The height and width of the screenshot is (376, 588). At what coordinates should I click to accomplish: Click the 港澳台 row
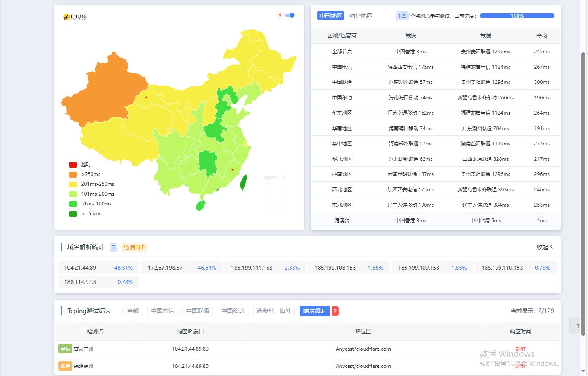[x=435, y=220]
